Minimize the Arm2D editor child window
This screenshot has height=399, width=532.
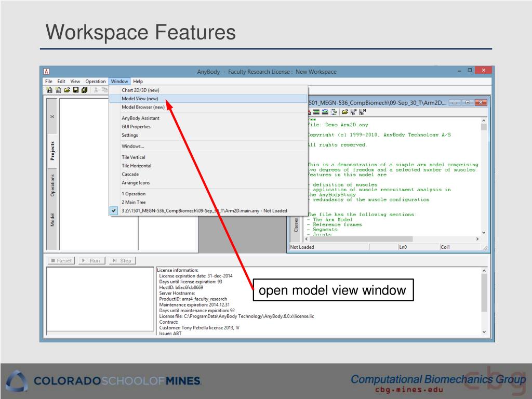click(x=455, y=102)
